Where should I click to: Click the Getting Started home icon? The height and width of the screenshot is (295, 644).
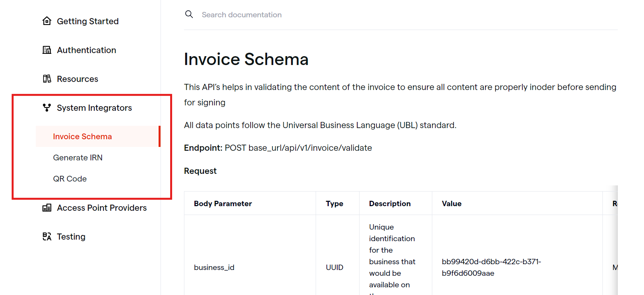[47, 21]
